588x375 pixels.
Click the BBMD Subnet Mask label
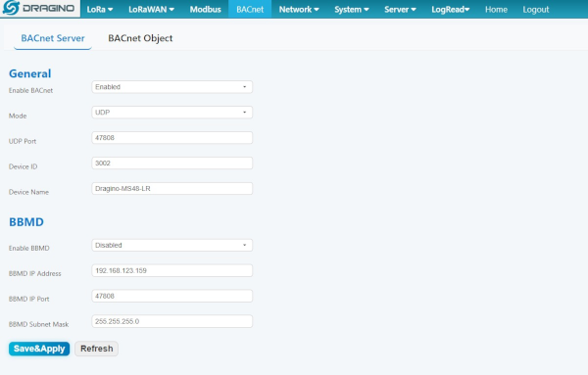pyautogui.click(x=38, y=324)
